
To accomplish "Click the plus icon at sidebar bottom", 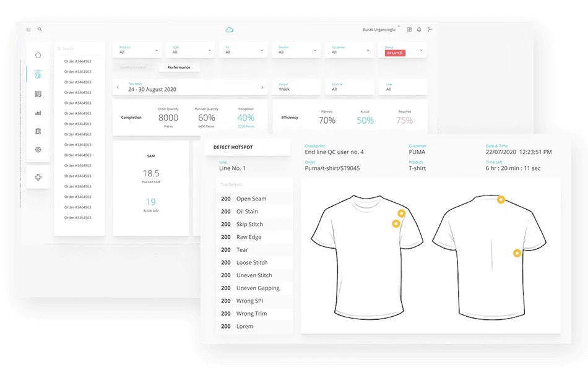I will [x=38, y=177].
